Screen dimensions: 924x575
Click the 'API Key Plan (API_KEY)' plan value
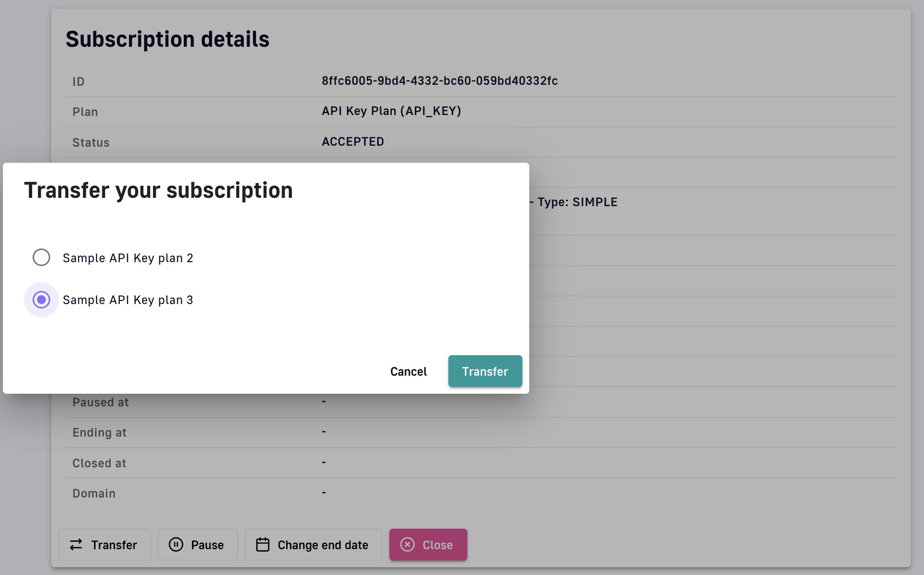(x=391, y=111)
